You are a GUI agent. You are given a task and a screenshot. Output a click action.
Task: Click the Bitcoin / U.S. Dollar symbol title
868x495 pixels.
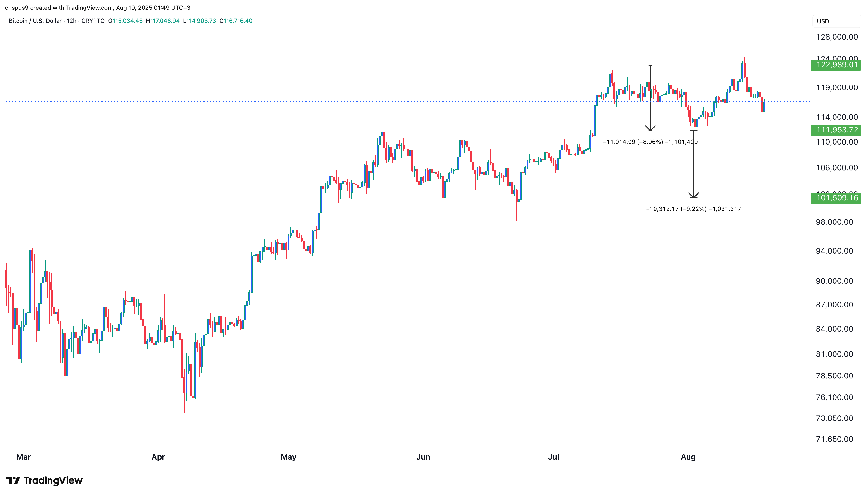(x=35, y=21)
